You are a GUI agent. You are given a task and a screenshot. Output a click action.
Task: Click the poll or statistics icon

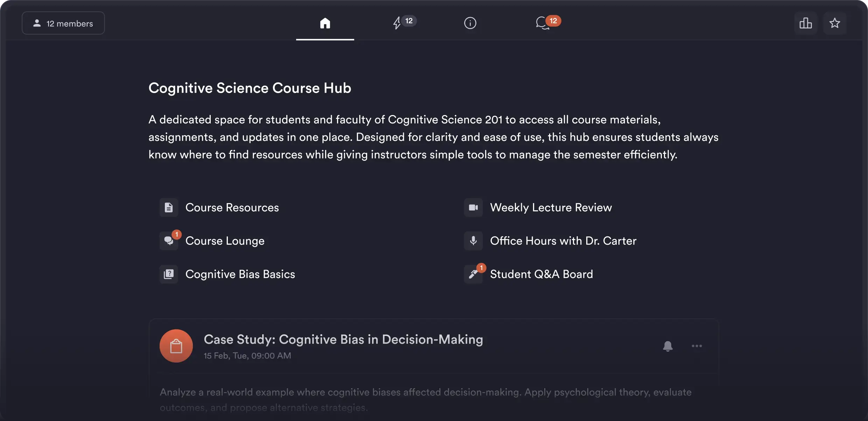(806, 23)
